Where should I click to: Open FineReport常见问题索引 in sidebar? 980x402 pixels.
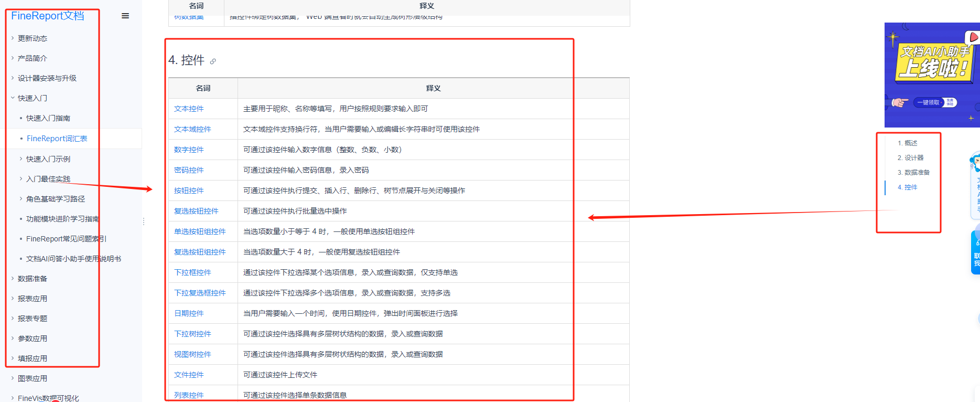coord(67,239)
